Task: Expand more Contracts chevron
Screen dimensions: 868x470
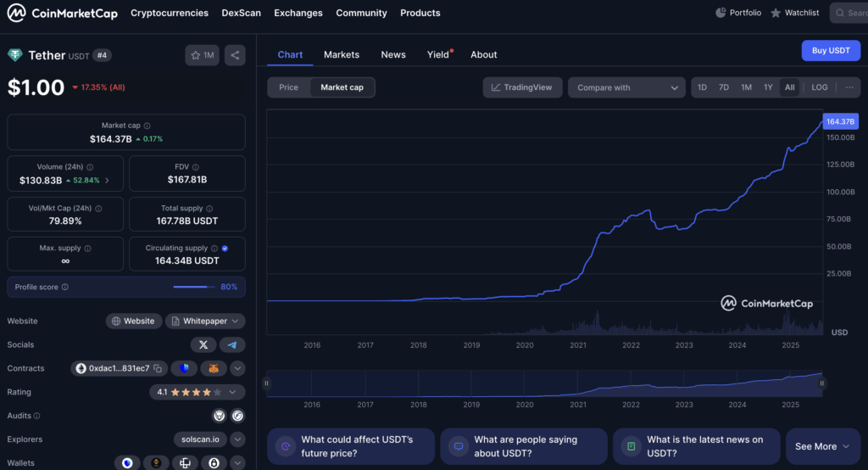Action: click(x=237, y=368)
